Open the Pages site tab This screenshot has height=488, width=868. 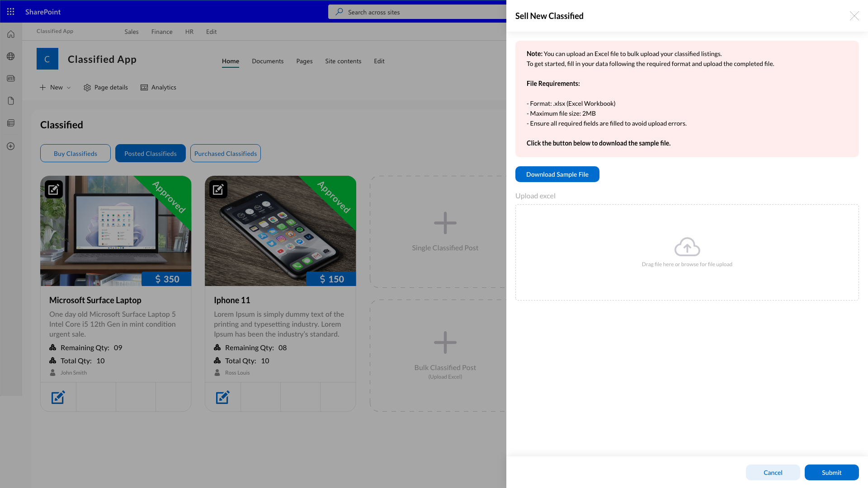pyautogui.click(x=304, y=61)
